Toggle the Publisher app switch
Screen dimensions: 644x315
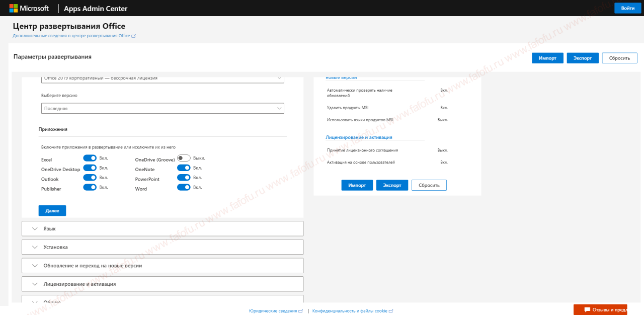coord(90,187)
